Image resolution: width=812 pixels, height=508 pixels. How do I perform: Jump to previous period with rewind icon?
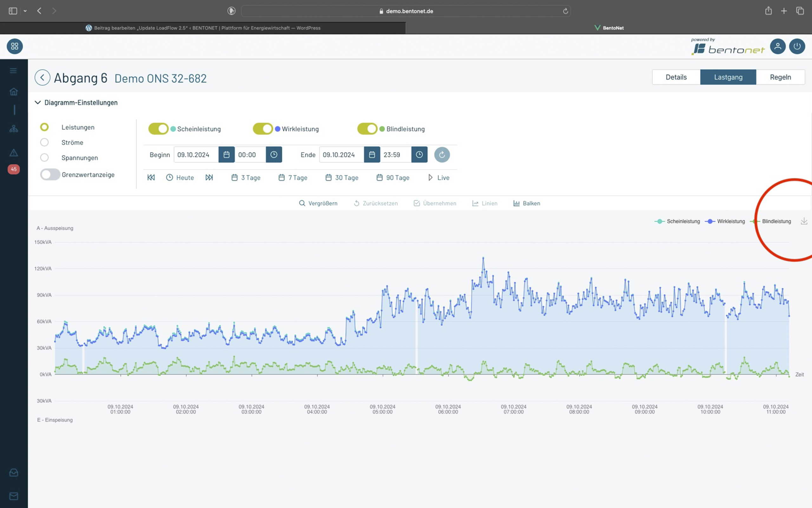click(x=151, y=177)
